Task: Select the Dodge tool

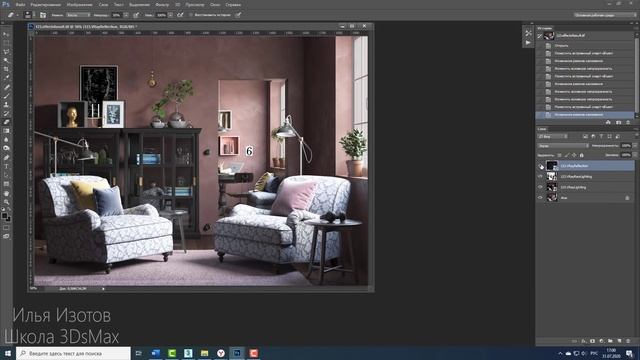Action: pos(6,149)
